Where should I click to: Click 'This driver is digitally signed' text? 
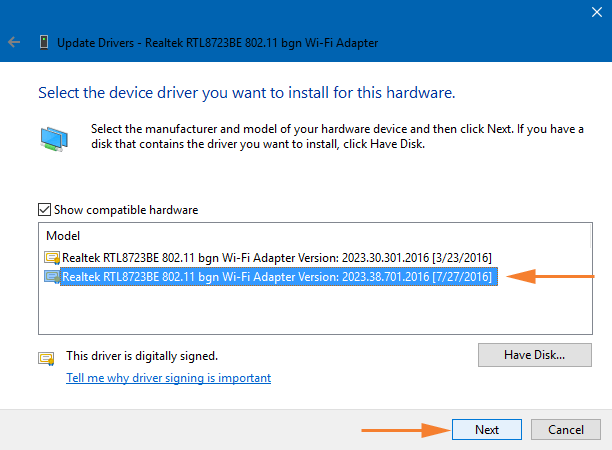142,356
